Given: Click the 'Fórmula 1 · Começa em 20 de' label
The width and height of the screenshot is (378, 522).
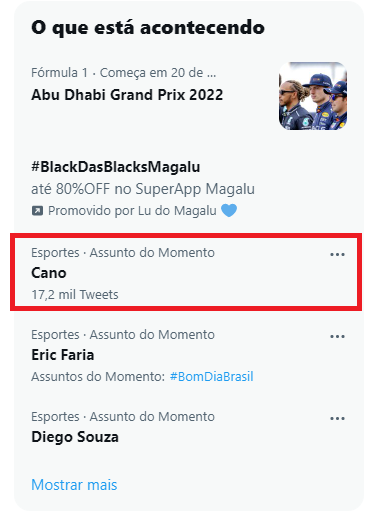Looking at the screenshot, I should point(124,72).
